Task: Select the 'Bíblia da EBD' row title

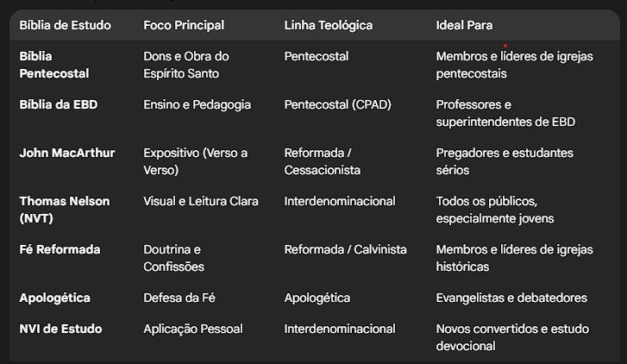Action: coord(59,104)
